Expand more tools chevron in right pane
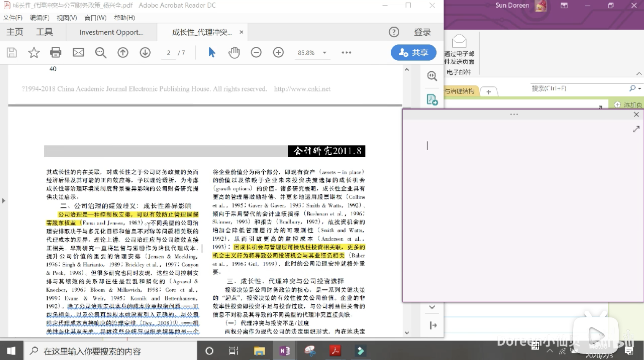The image size is (644, 360). [x=432, y=307]
